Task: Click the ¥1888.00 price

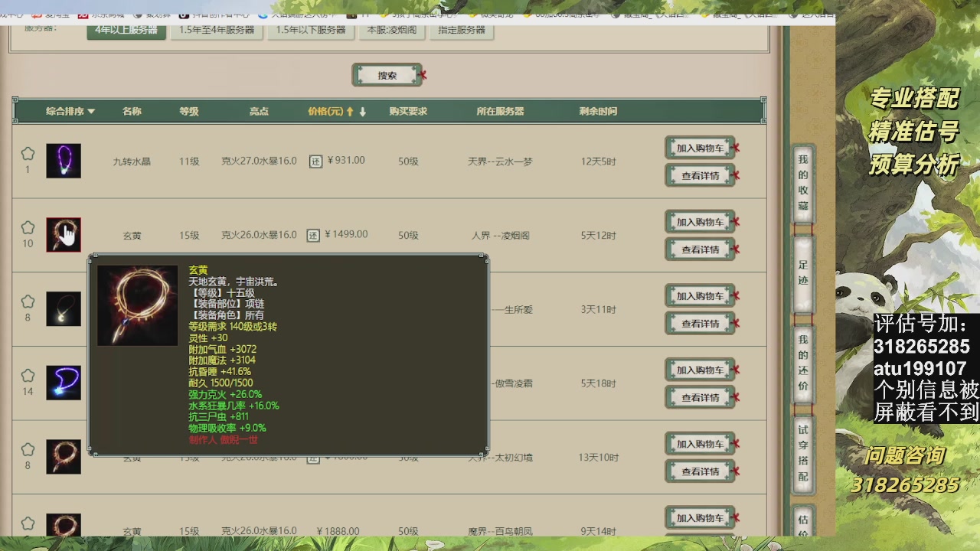Action: click(338, 531)
